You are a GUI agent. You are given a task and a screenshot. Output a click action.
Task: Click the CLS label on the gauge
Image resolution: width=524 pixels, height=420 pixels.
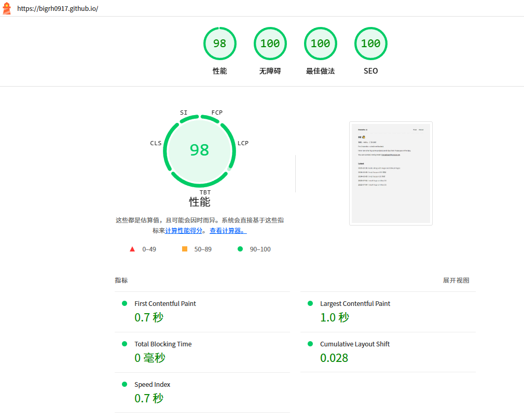coord(156,143)
